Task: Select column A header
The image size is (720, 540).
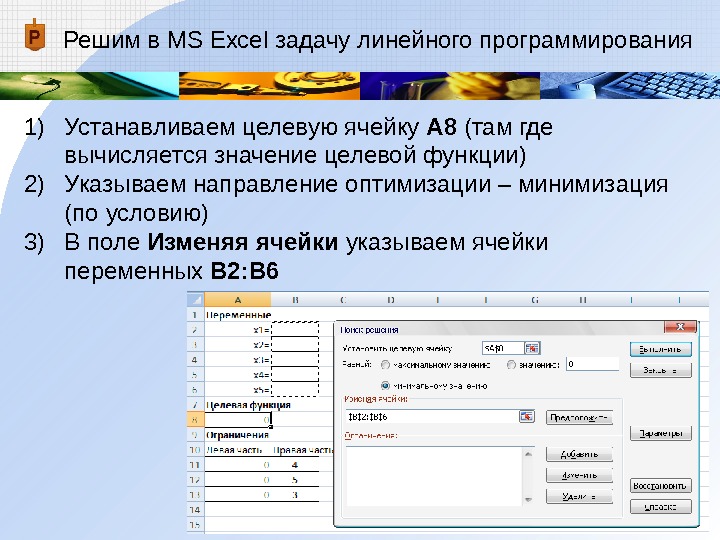Action: pyautogui.click(x=237, y=300)
